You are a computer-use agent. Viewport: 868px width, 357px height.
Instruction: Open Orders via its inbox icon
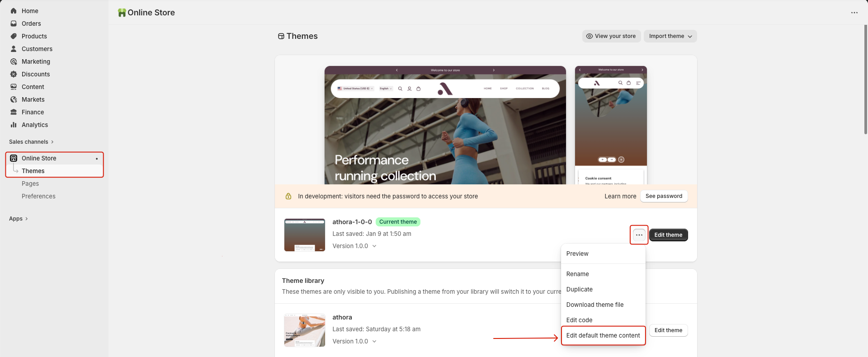(x=14, y=23)
